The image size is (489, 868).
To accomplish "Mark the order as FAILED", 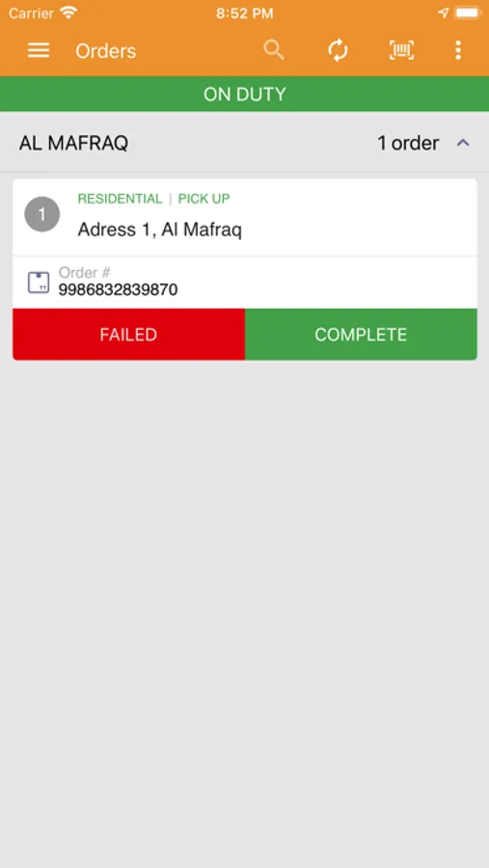I will pos(128,335).
